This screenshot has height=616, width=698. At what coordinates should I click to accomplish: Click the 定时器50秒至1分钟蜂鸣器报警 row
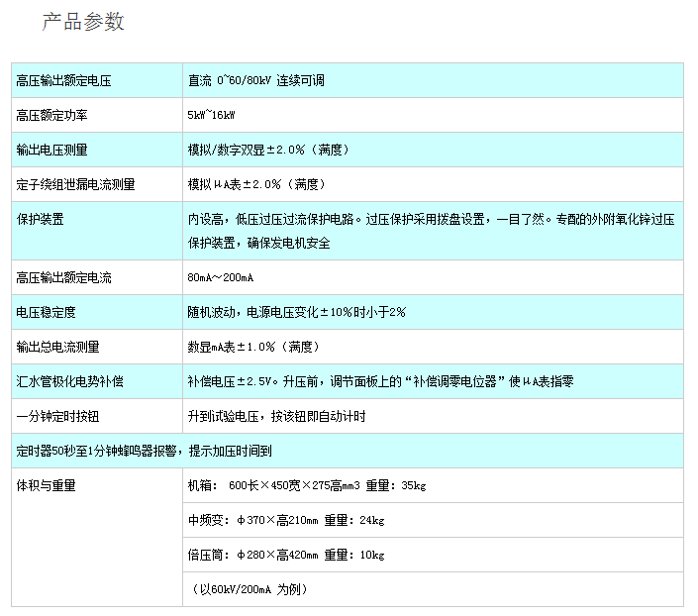coord(145,451)
